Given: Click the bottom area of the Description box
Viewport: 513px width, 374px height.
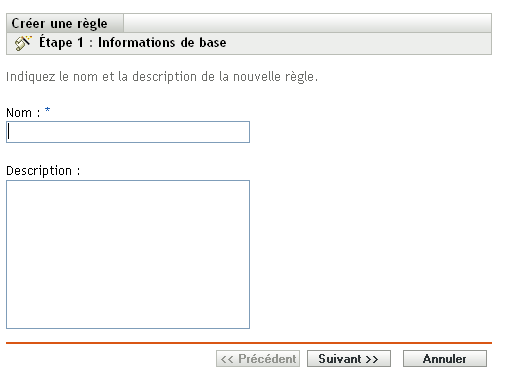Looking at the screenshot, I should 128,317.
